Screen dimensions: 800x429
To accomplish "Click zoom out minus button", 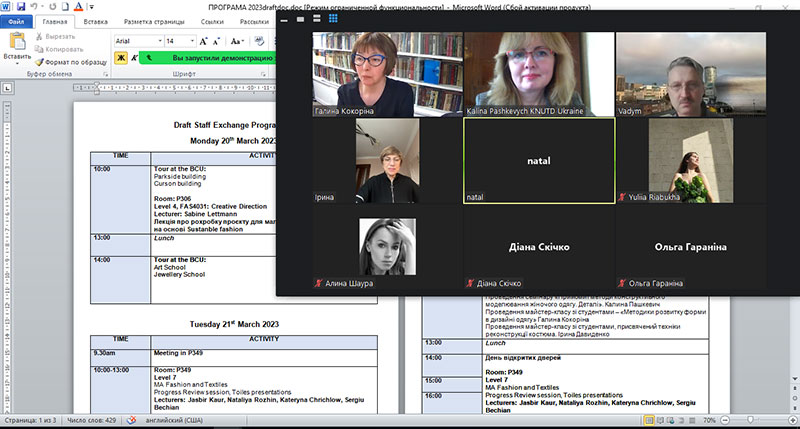I will pyautogui.click(x=725, y=420).
